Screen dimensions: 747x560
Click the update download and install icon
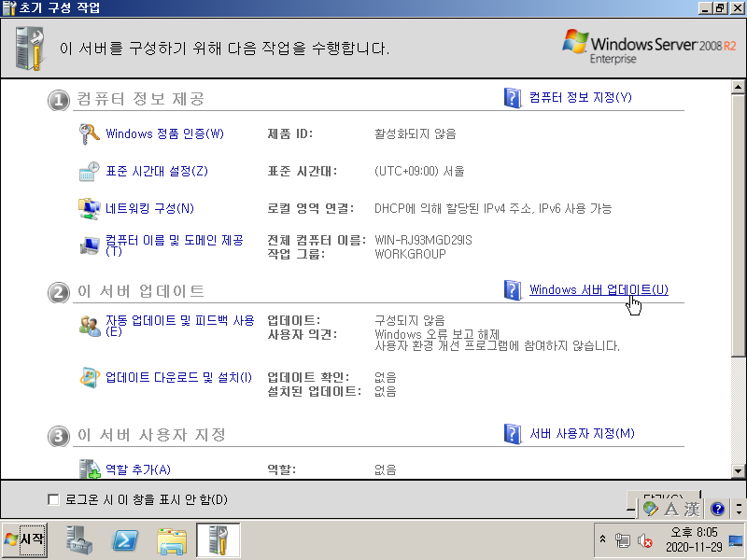point(89,378)
